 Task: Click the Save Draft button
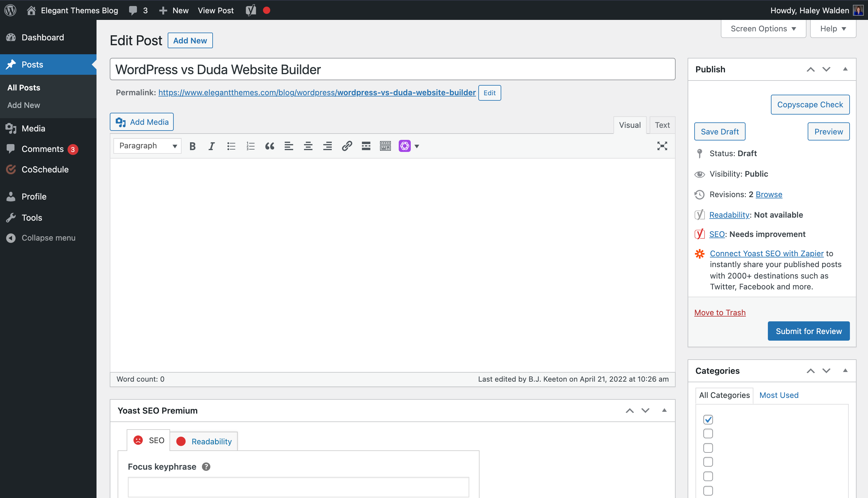[x=720, y=131]
